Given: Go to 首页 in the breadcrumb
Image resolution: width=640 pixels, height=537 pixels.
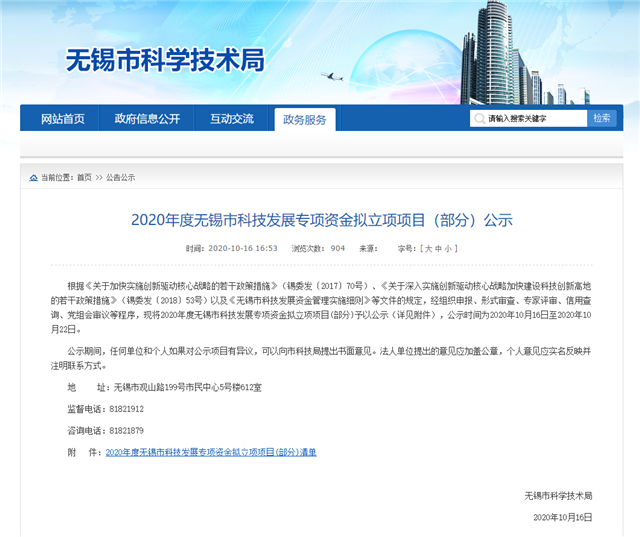Looking at the screenshot, I should click(84, 177).
